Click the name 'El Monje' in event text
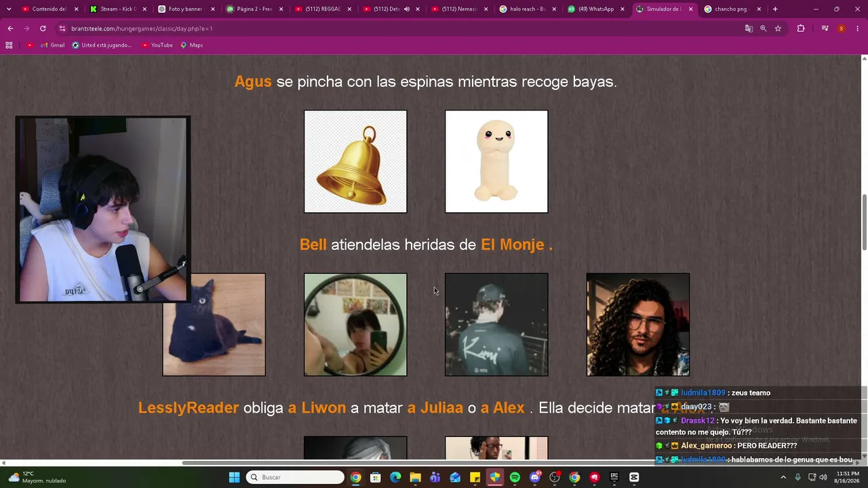Viewport: 868px width, 488px height. coord(513,245)
